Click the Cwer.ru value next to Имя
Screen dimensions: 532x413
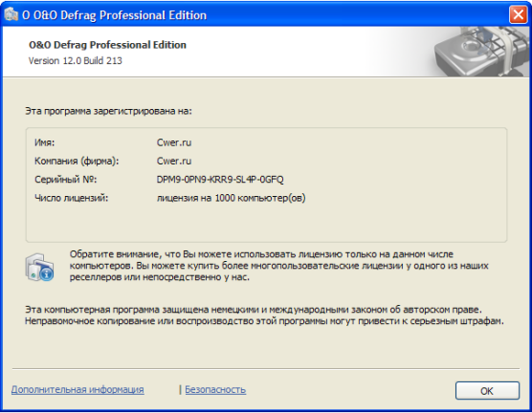[174, 142]
